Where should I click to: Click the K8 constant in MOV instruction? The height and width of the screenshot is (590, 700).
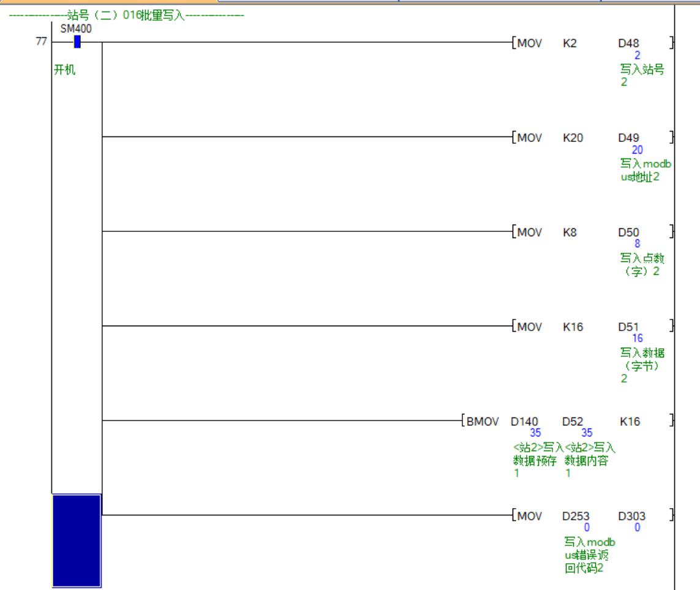pos(570,233)
